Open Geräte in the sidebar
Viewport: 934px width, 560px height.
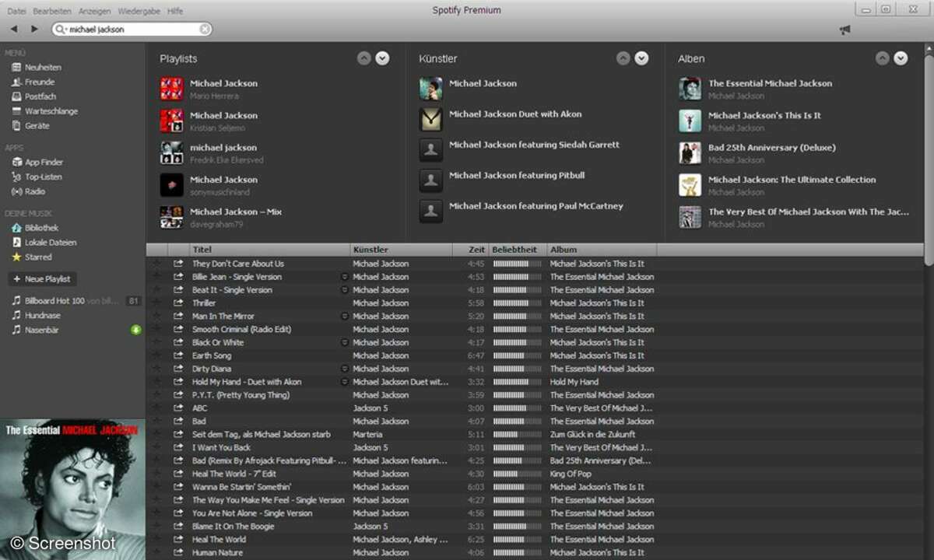point(37,125)
